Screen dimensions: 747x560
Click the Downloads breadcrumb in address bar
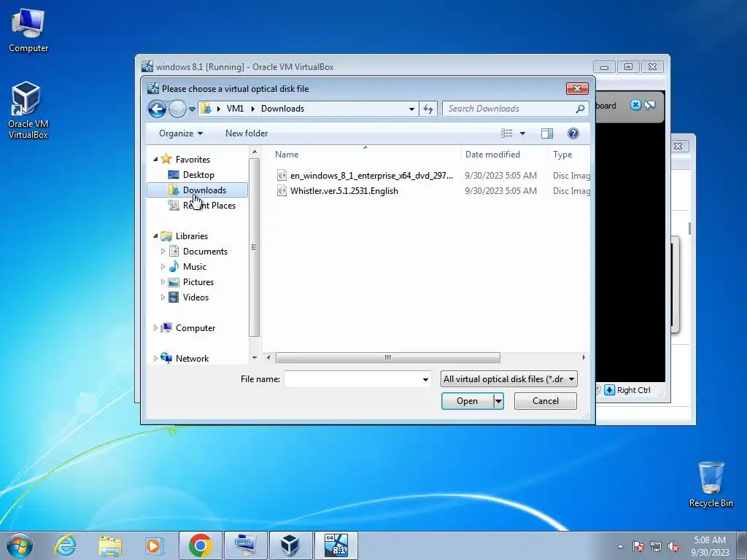point(282,109)
